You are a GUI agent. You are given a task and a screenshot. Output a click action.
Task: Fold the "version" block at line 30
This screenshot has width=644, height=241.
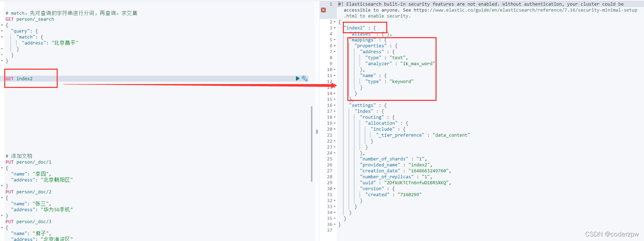(334, 189)
